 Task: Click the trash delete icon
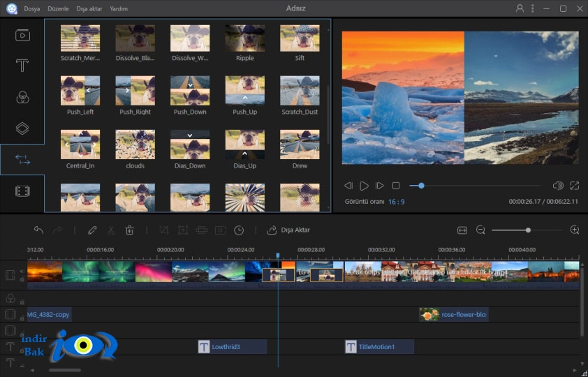point(129,230)
